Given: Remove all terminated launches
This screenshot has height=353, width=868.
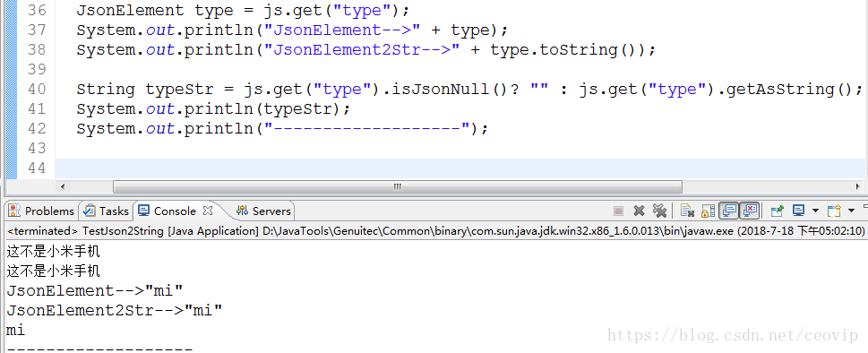Looking at the screenshot, I should coord(658,211).
